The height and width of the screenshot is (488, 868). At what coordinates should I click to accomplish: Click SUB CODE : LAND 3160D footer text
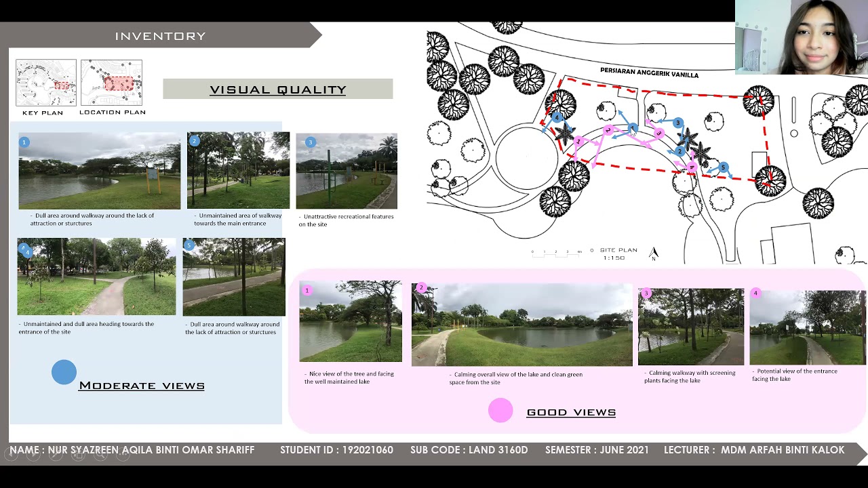click(x=469, y=450)
